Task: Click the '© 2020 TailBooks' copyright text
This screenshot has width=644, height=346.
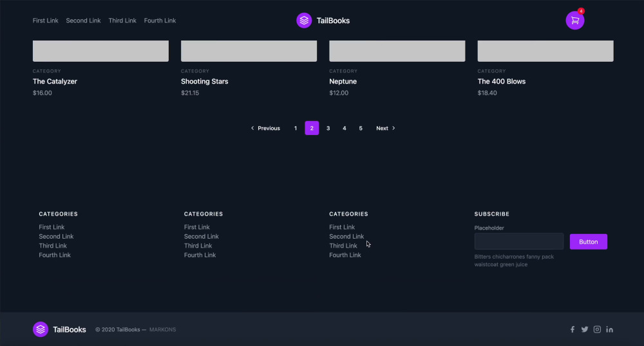Action: (118, 330)
